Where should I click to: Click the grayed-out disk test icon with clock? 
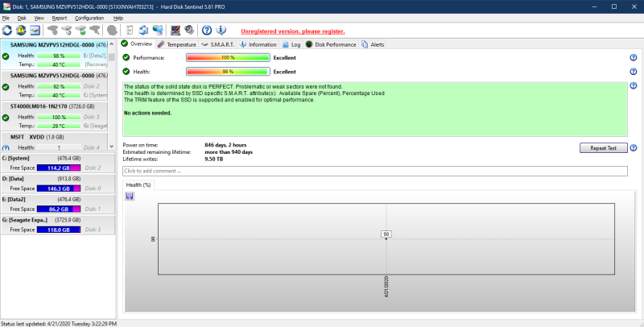[67, 30]
